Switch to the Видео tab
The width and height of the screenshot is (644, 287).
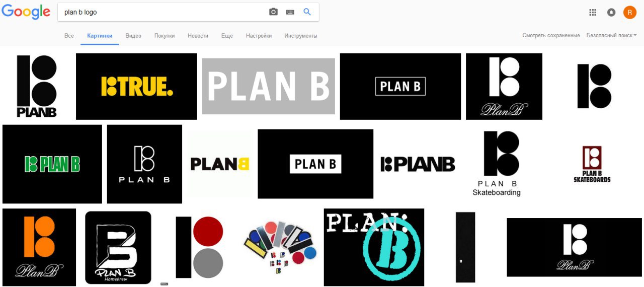(x=133, y=36)
